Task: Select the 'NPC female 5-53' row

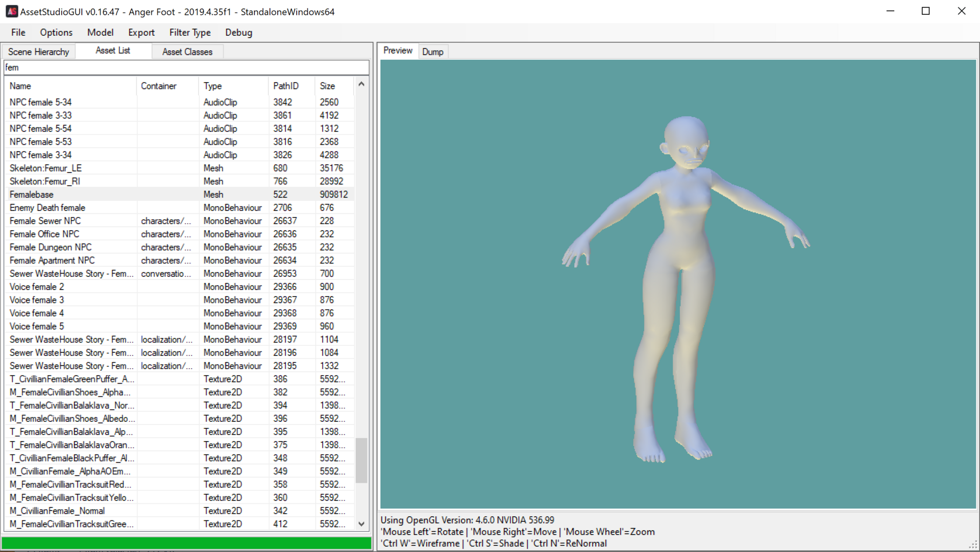Action: tap(179, 142)
